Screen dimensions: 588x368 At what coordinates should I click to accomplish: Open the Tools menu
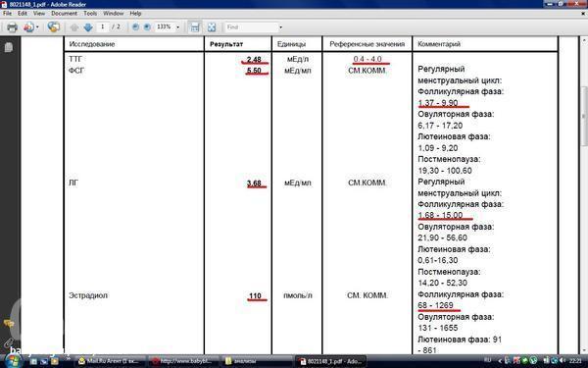pyautogui.click(x=90, y=13)
